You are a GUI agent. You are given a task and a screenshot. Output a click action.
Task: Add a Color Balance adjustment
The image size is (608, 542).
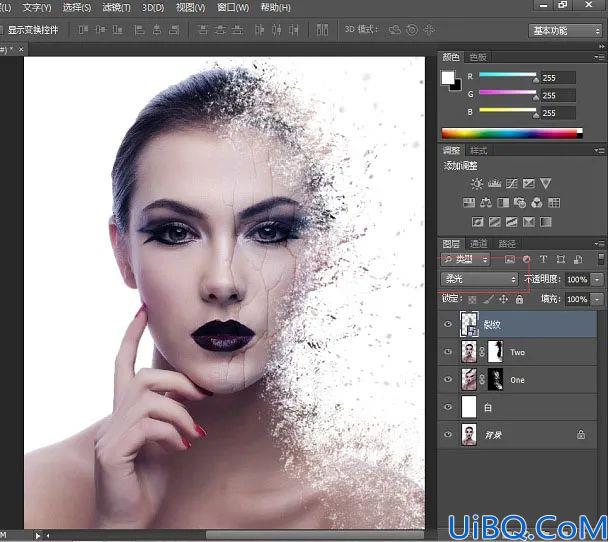(x=486, y=203)
